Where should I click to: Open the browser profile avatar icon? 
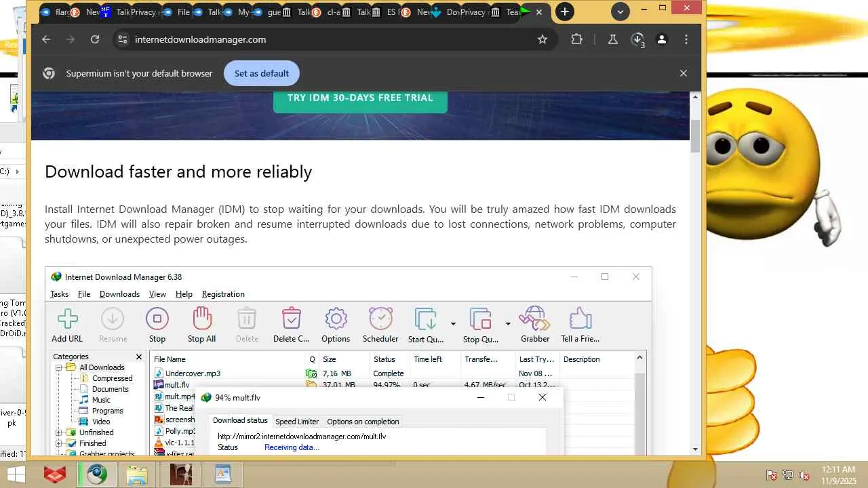click(x=662, y=39)
